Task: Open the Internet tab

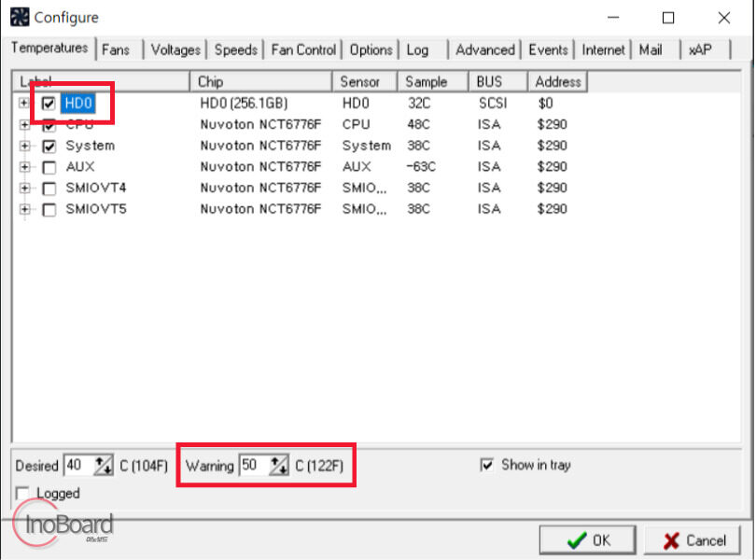Action: click(603, 49)
